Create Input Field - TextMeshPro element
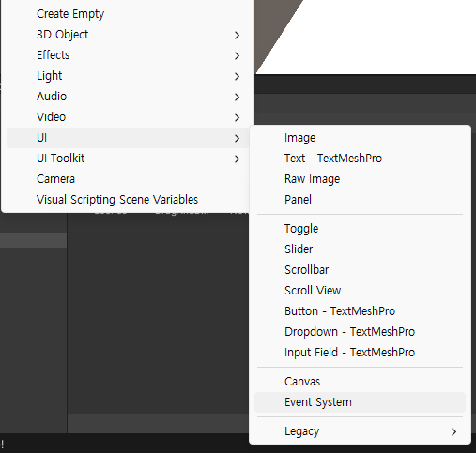The image size is (476, 453). click(x=360, y=353)
